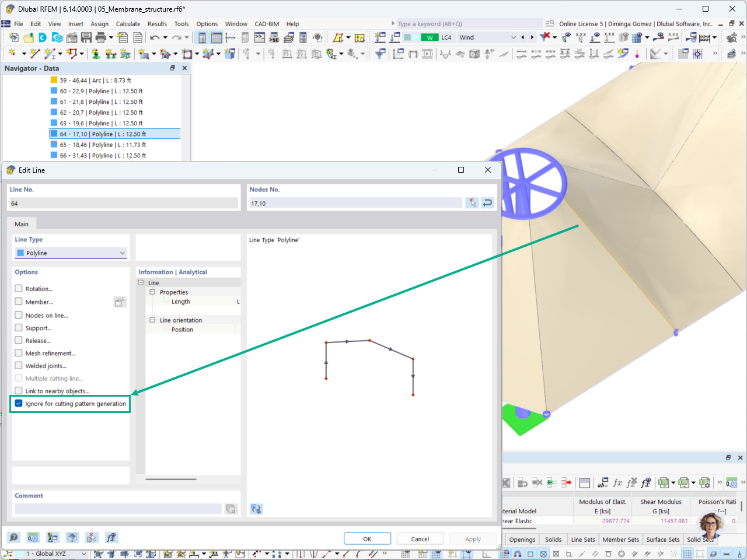Click the Undo arrow in the toolbar
747x560 pixels.
(154, 37)
